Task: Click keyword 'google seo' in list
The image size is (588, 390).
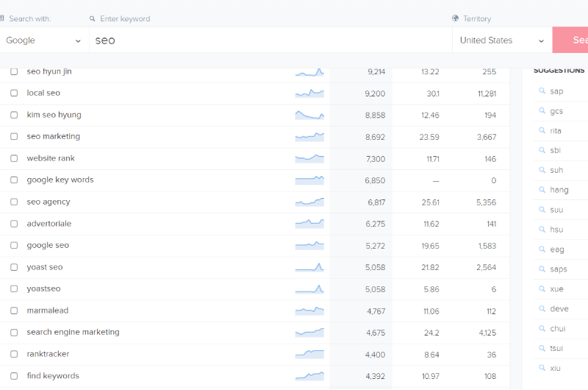Action: pos(48,245)
